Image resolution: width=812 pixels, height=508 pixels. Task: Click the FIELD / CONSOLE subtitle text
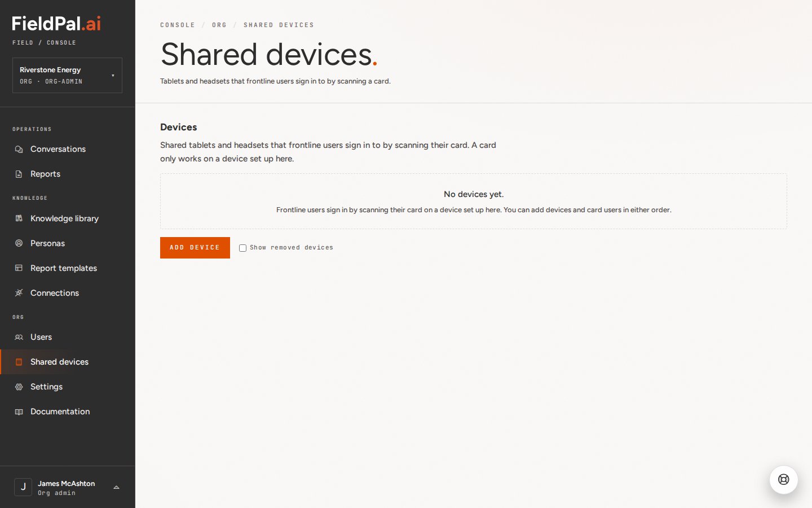(x=44, y=43)
